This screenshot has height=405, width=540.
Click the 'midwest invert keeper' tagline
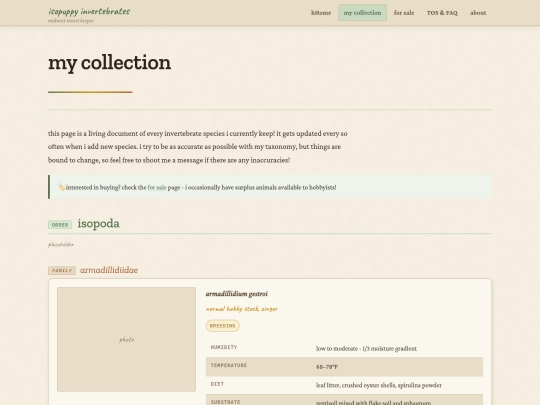71,21
